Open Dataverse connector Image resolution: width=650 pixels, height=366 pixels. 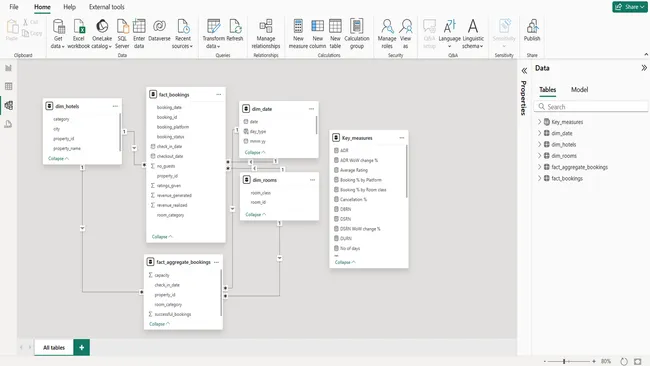(x=159, y=30)
